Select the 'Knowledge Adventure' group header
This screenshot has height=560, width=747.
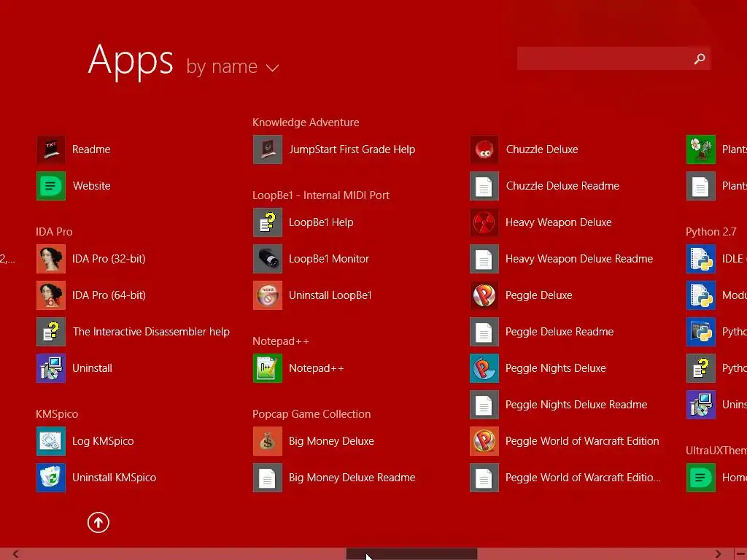pyautogui.click(x=306, y=122)
